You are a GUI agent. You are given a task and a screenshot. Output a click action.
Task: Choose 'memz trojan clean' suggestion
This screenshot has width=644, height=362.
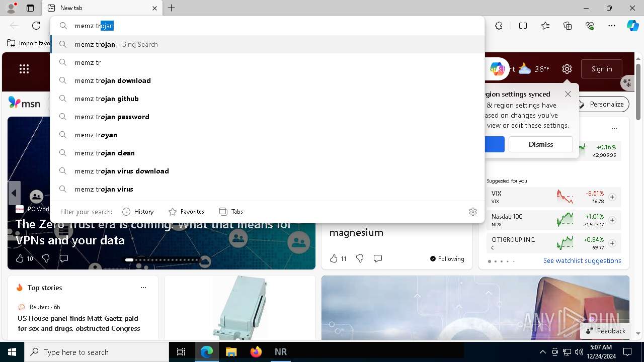(267, 153)
